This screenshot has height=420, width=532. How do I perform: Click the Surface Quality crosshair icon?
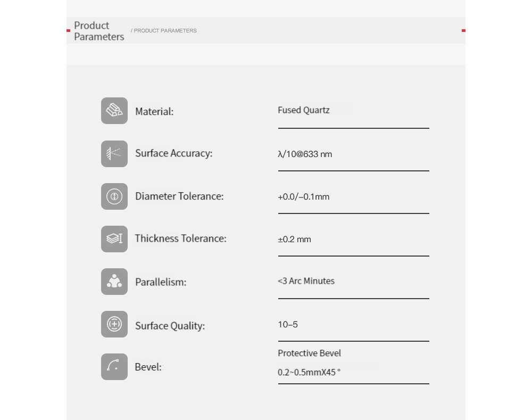114,324
